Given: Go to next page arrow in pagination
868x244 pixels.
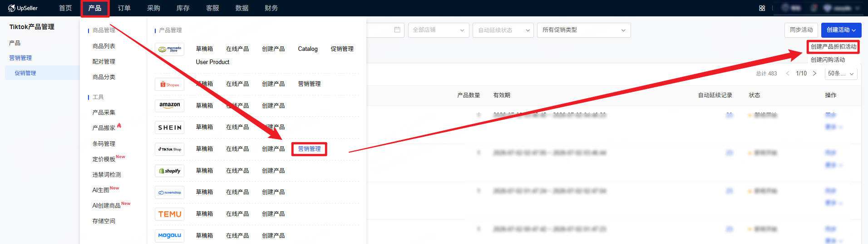Looking at the screenshot, I should [x=814, y=74].
